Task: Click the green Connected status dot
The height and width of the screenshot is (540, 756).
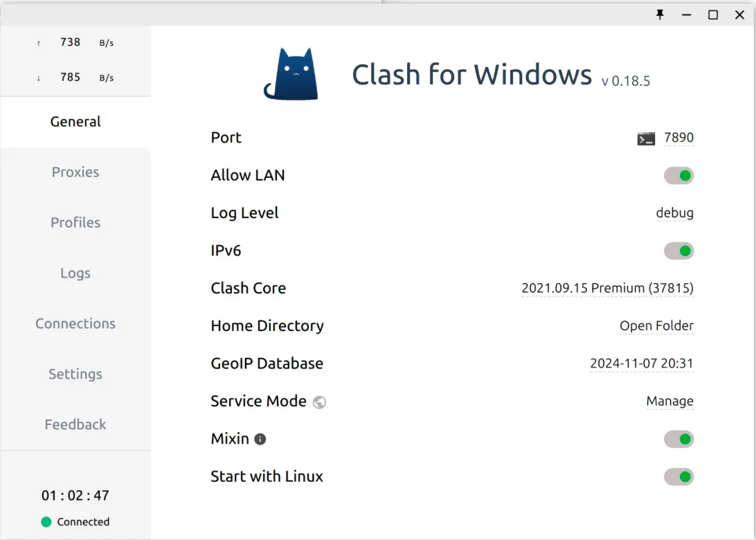Action: (46, 522)
